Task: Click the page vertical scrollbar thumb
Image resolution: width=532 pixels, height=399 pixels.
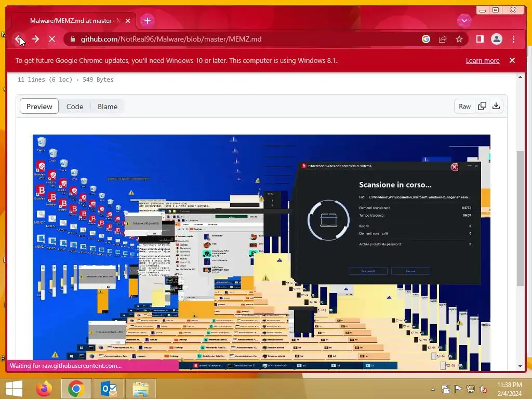Action: 520,218
